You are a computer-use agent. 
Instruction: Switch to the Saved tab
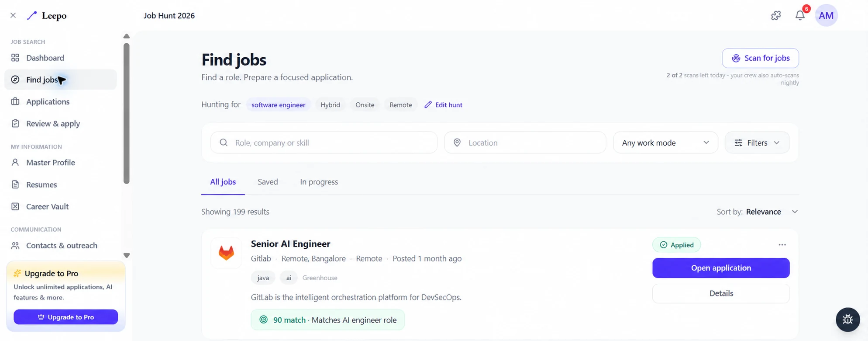[x=268, y=182]
